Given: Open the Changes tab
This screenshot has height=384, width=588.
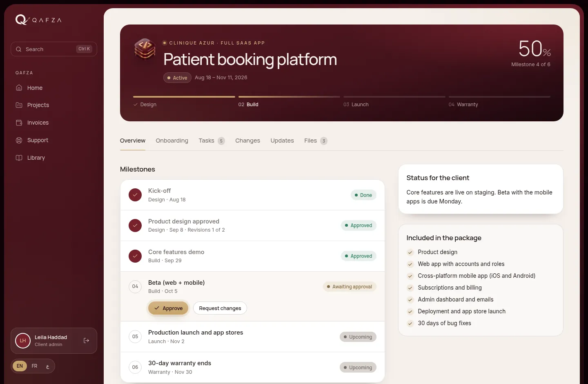Looking at the screenshot, I should 247,141.
